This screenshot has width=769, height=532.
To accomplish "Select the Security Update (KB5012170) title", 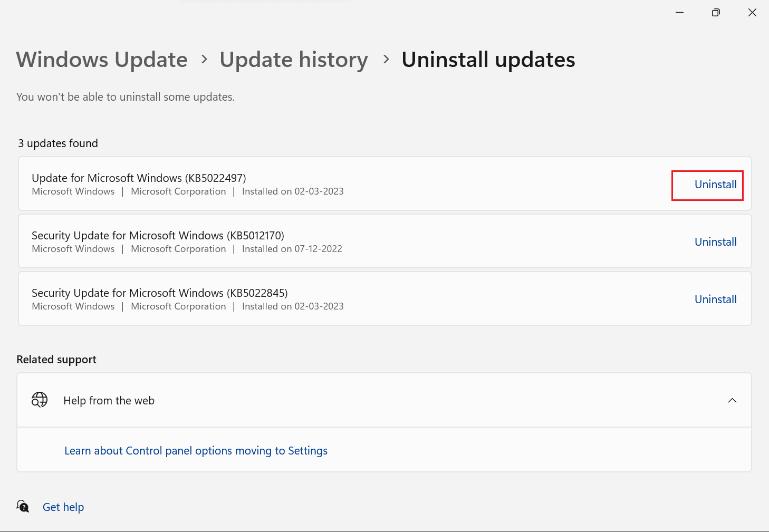I will (158, 236).
